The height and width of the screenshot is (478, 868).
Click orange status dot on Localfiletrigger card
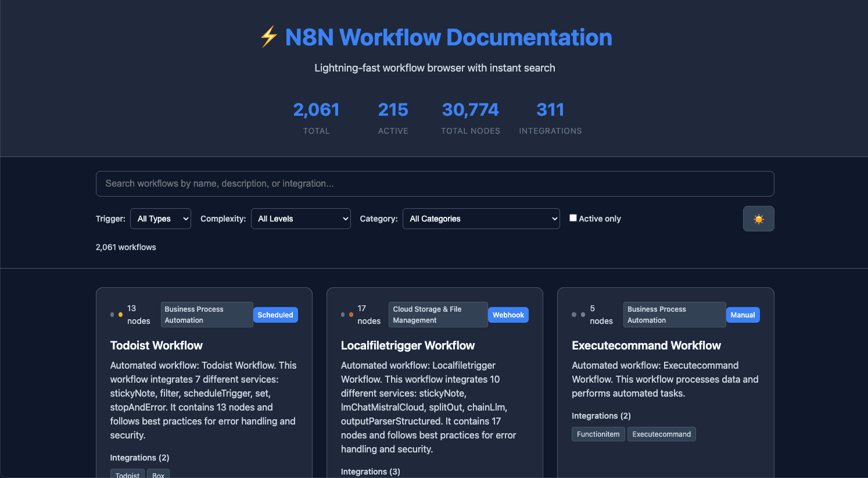351,315
